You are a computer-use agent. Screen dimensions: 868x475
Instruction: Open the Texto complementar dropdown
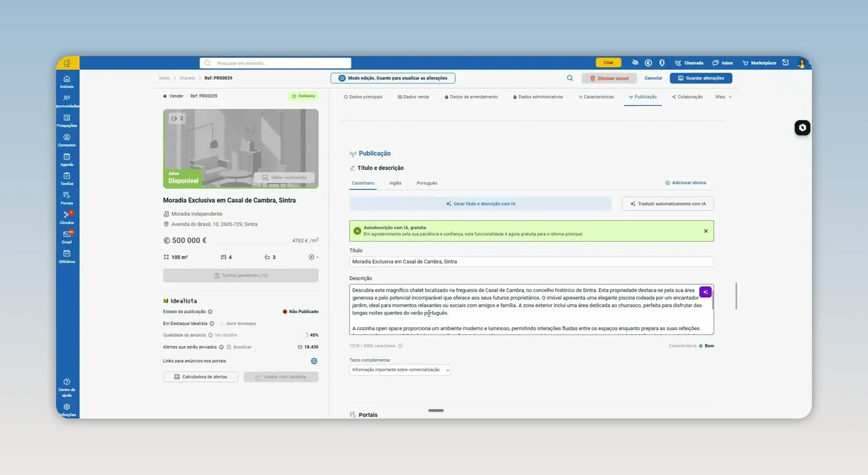click(x=400, y=370)
